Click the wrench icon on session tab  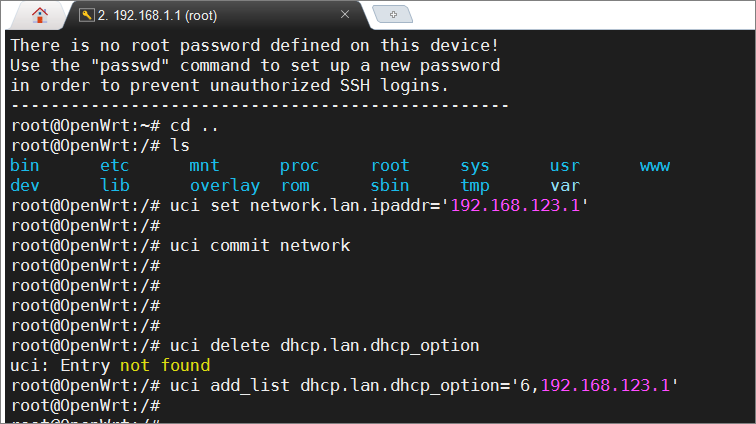pyautogui.click(x=86, y=15)
